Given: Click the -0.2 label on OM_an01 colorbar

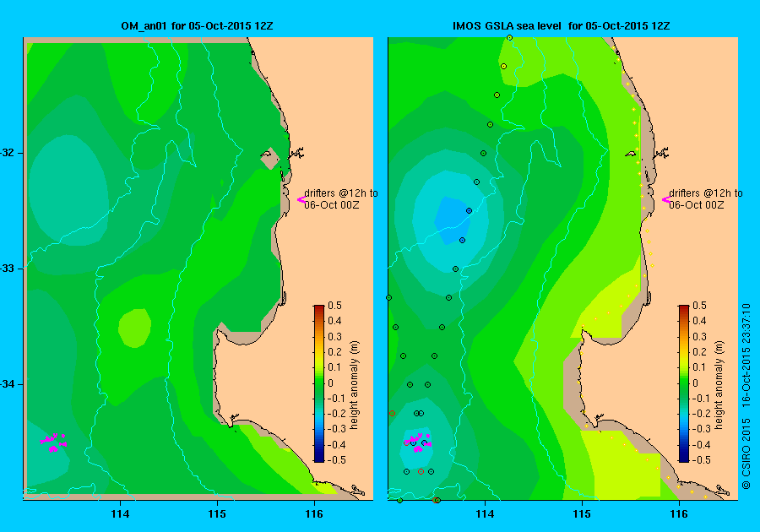Looking at the screenshot, I should tap(335, 413).
